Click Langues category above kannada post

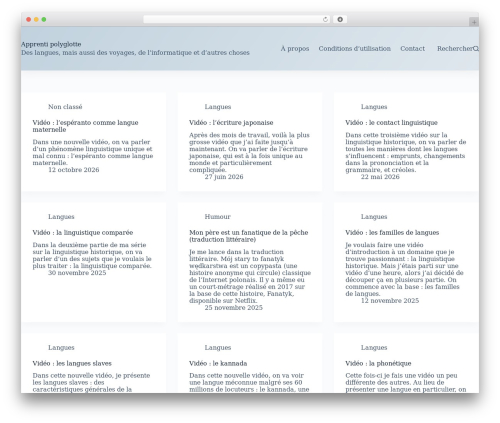(x=218, y=348)
